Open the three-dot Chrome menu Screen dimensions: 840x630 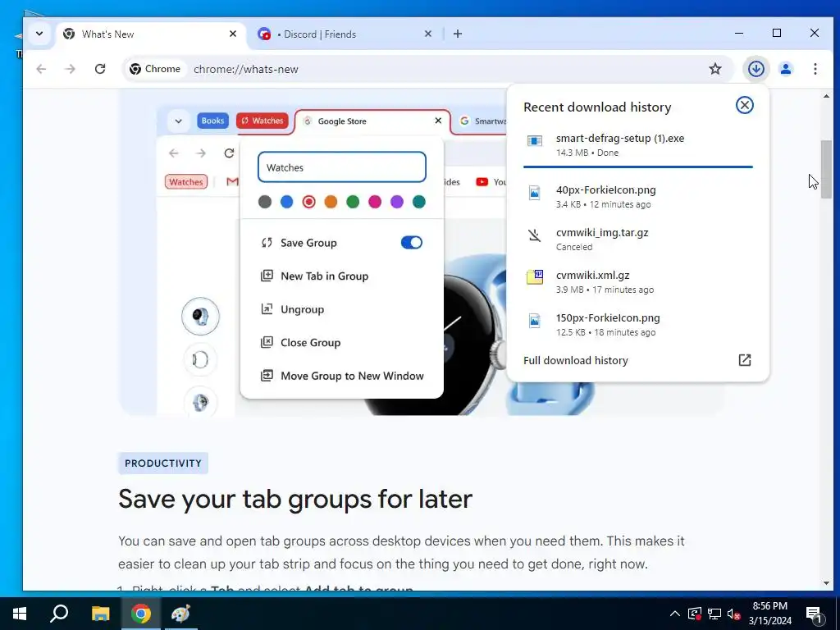pos(815,69)
